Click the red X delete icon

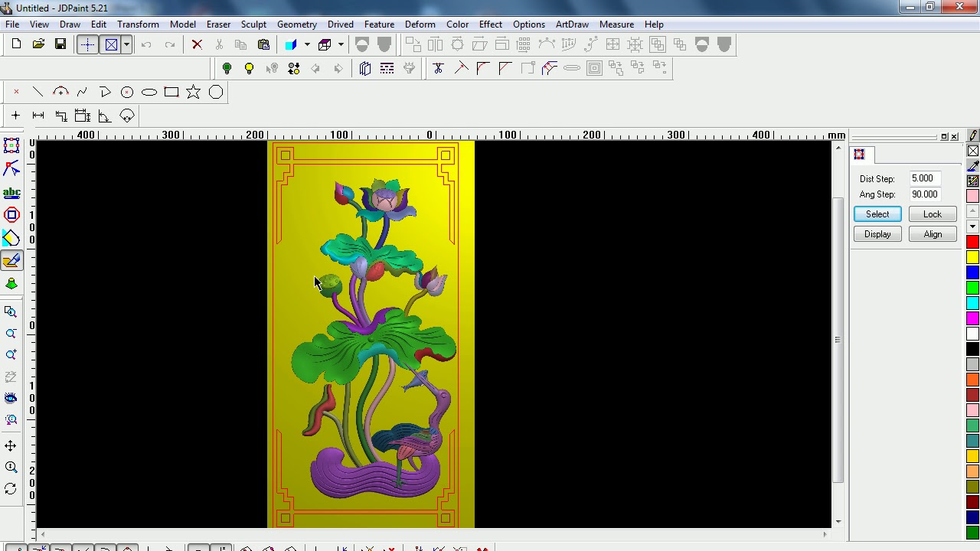(x=197, y=44)
